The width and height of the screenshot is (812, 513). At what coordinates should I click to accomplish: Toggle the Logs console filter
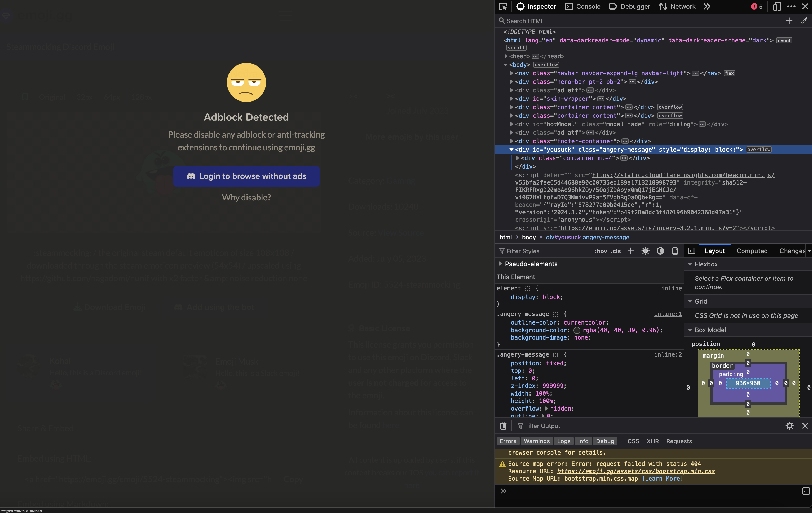point(564,441)
